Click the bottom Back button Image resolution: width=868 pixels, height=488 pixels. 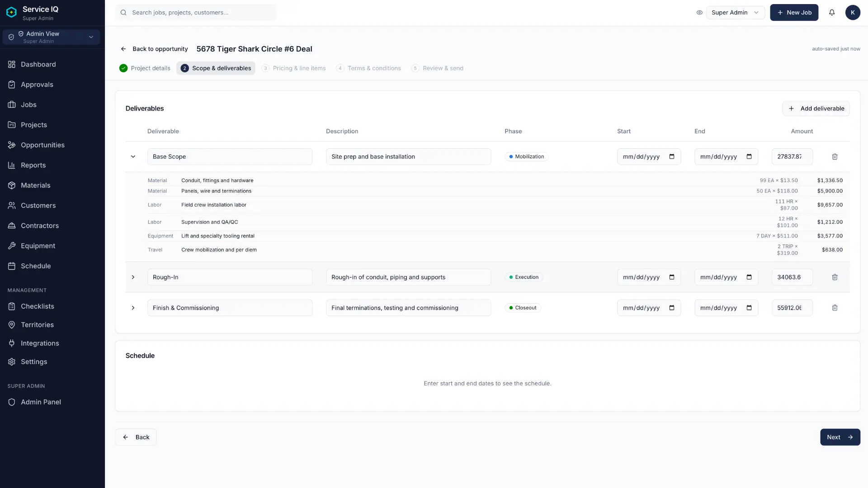pyautogui.click(x=136, y=437)
